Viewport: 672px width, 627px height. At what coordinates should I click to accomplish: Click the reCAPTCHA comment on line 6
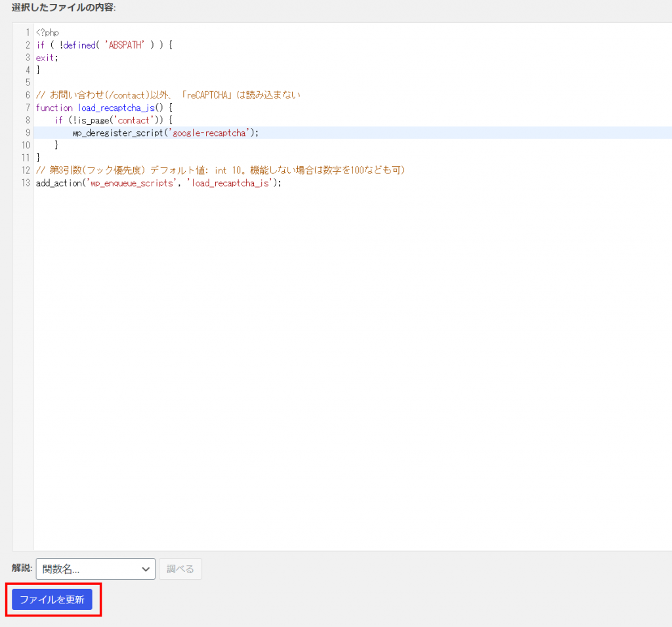168,95
